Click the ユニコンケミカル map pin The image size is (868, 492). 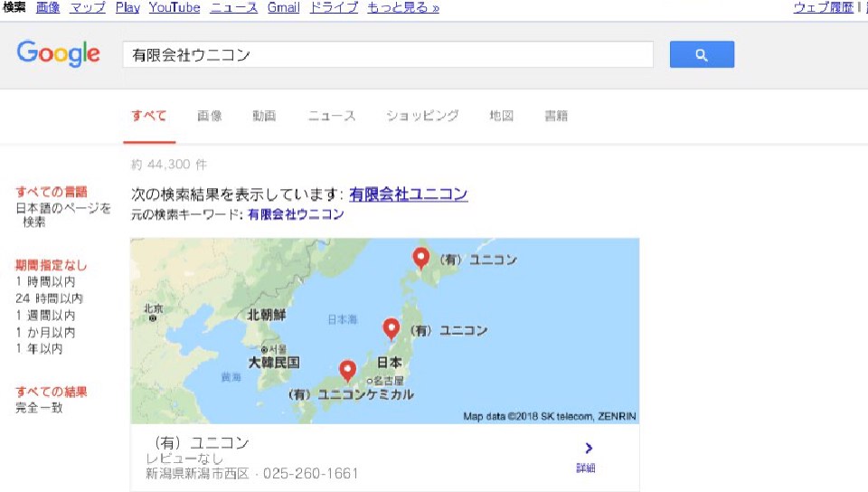pyautogui.click(x=347, y=371)
